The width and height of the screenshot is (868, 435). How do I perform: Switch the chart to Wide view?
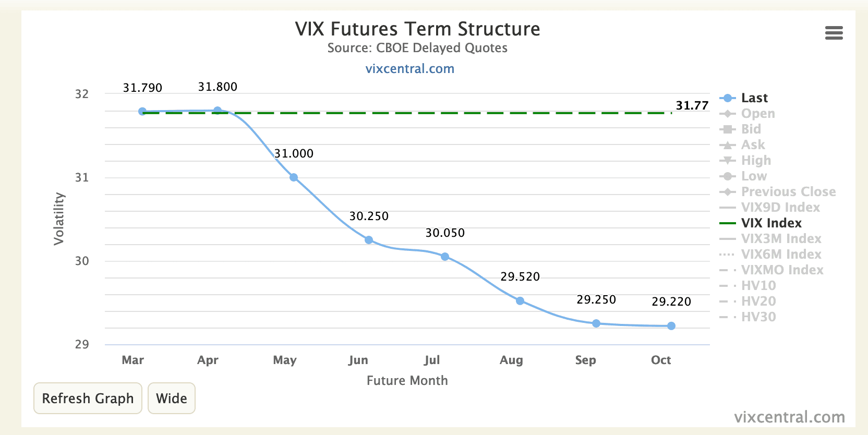pos(171,398)
